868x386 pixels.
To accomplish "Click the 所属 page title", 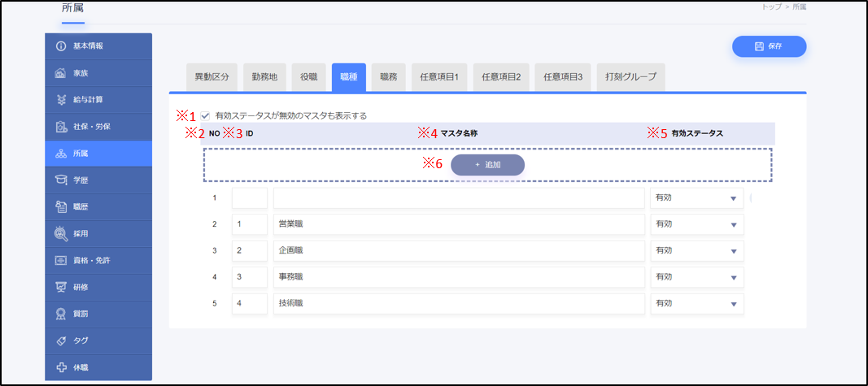I will [73, 8].
